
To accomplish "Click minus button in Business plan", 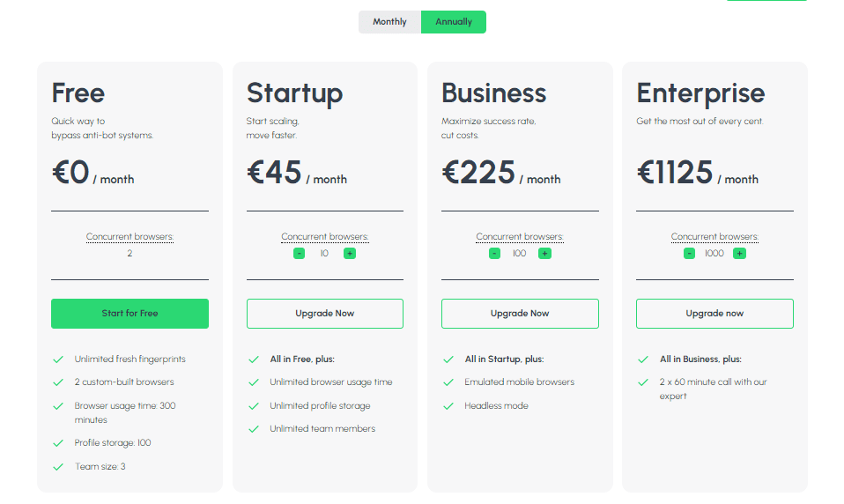I will (494, 254).
